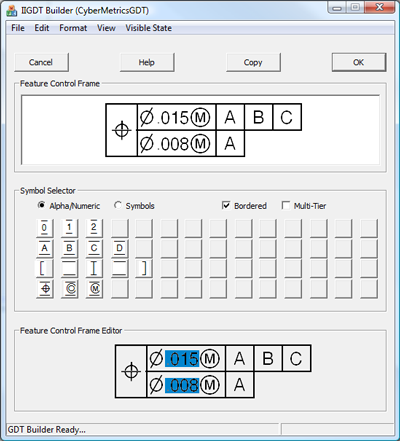This screenshot has height=441, width=400.
Task: Confirm with the OK button
Action: point(359,62)
